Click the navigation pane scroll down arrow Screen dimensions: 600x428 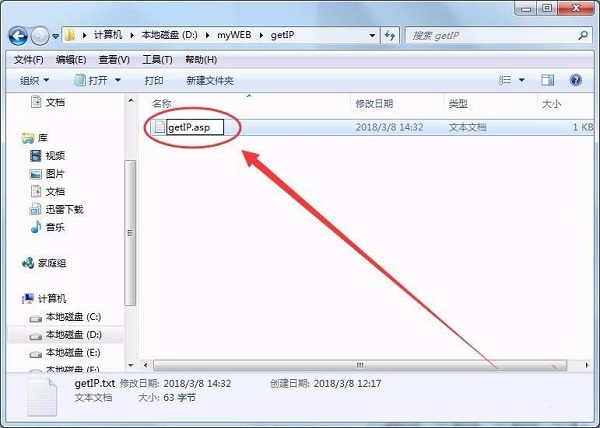pos(130,365)
